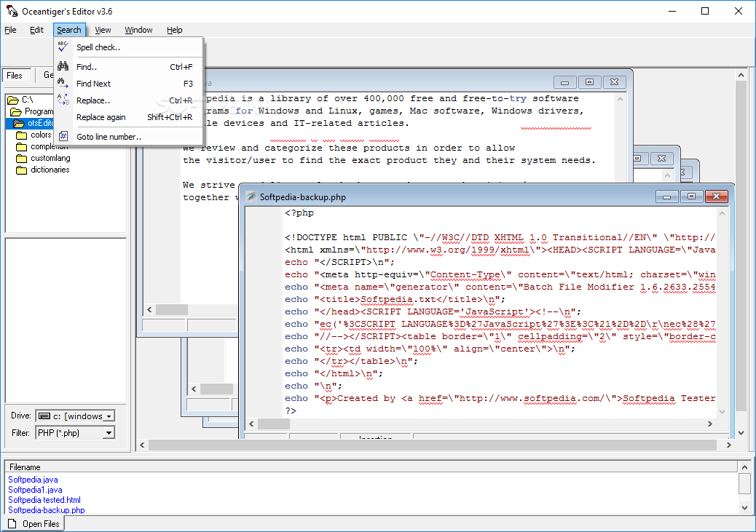Click the text "400,000" in the background document

point(384,98)
